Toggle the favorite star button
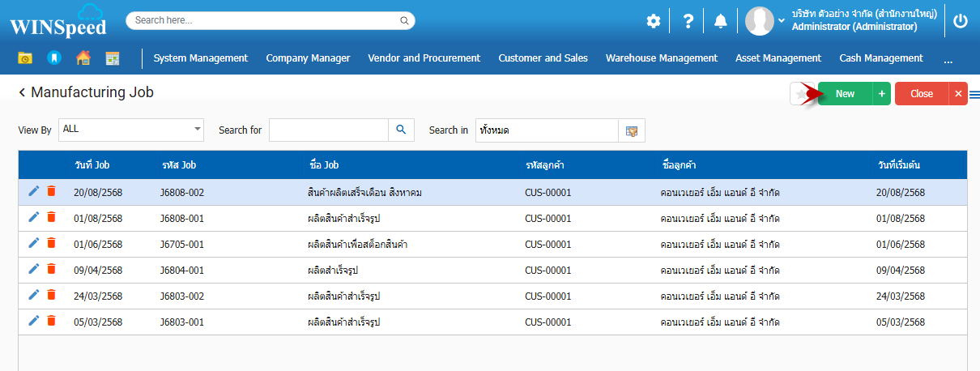980x371 pixels. click(x=801, y=94)
